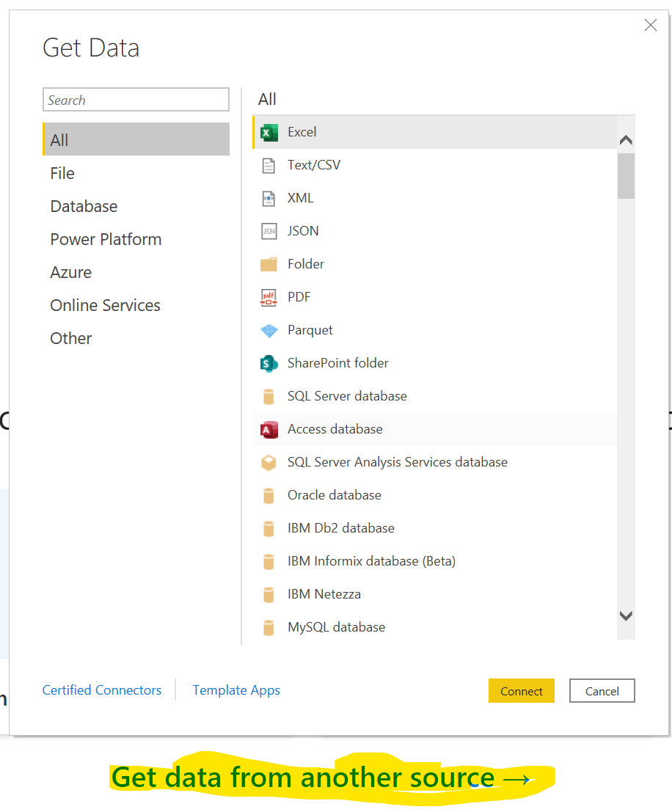
Task: Select IBM Informix database (Beta) label
Action: [371, 561]
